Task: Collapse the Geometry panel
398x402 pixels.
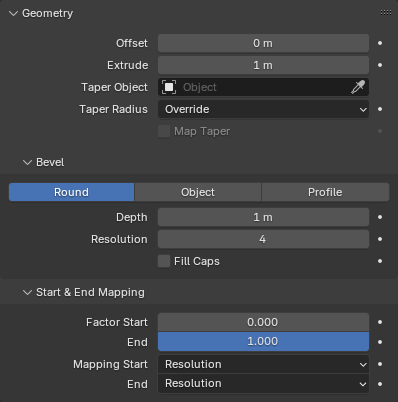Action: 13,13
